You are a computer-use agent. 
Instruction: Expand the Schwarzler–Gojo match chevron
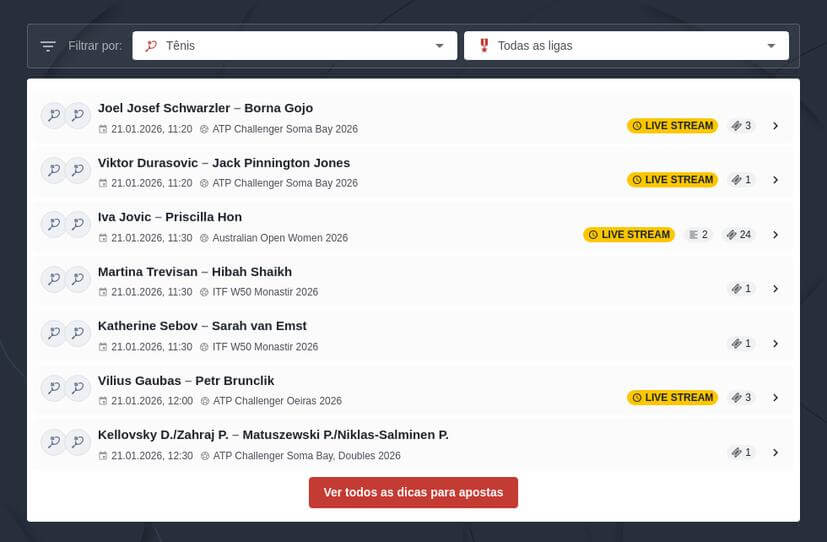point(775,126)
